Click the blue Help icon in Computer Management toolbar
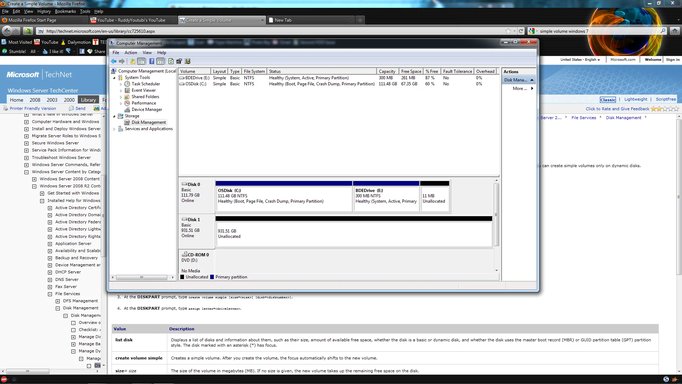682x384 pixels. (151, 61)
